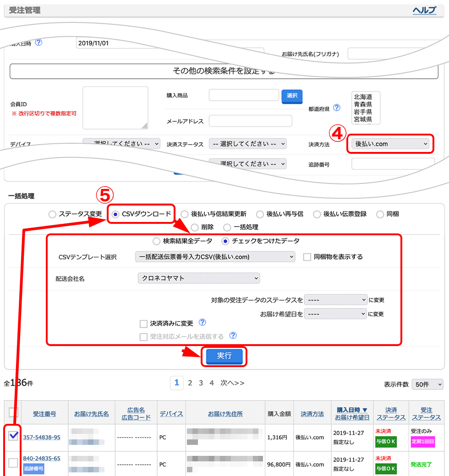Select 削除 radio option
Viewport: 449px width, 476px height.
(195, 227)
